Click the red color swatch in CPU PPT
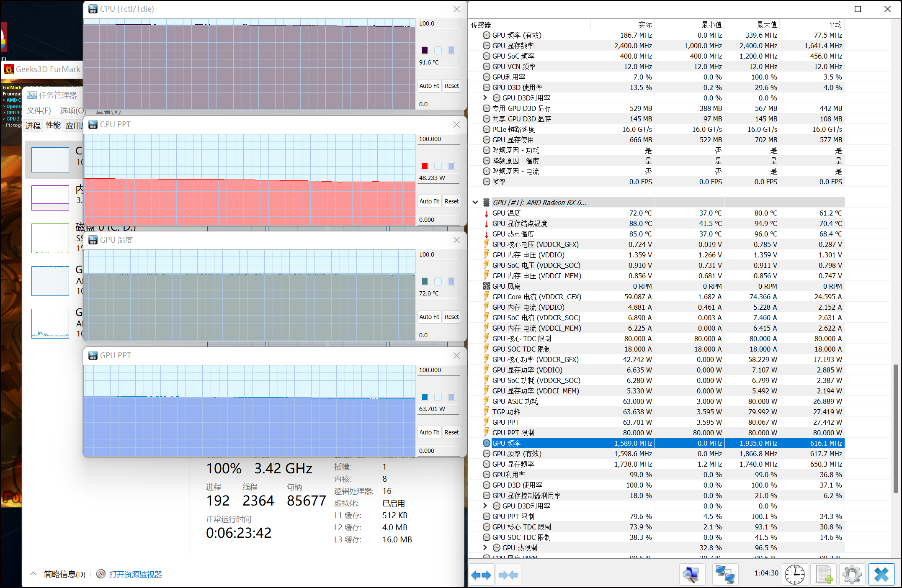The image size is (902, 588). click(425, 166)
